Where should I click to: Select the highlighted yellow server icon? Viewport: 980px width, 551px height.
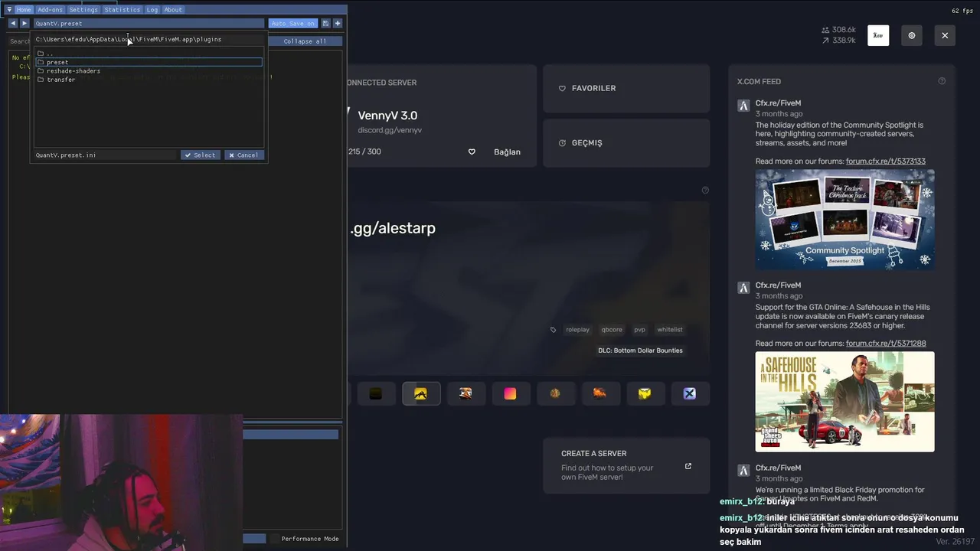(421, 393)
